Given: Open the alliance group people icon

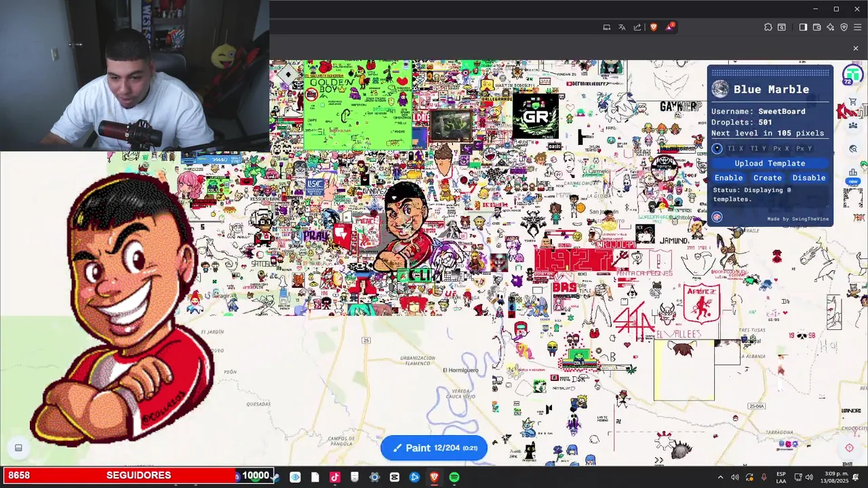Looking at the screenshot, I should coord(853,125).
